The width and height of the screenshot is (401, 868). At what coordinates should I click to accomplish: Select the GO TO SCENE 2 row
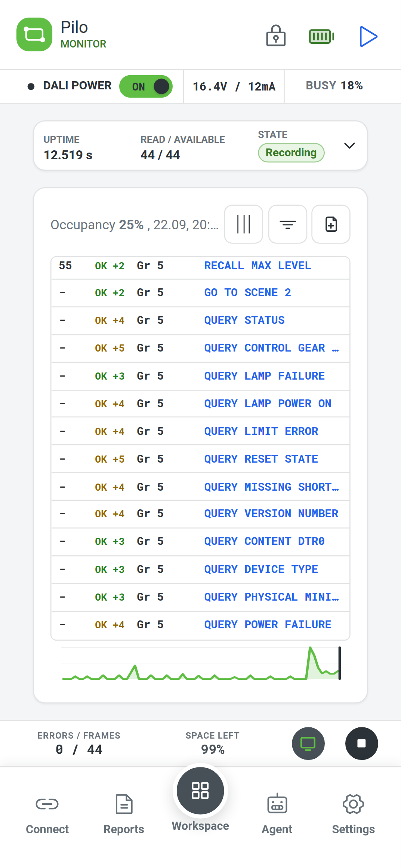coord(200,293)
